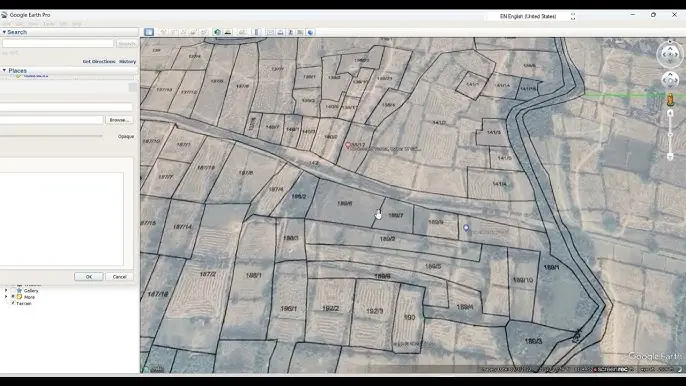Show historical imagery with the clock icon
The width and height of the screenshot is (686, 386).
pyautogui.click(x=217, y=32)
